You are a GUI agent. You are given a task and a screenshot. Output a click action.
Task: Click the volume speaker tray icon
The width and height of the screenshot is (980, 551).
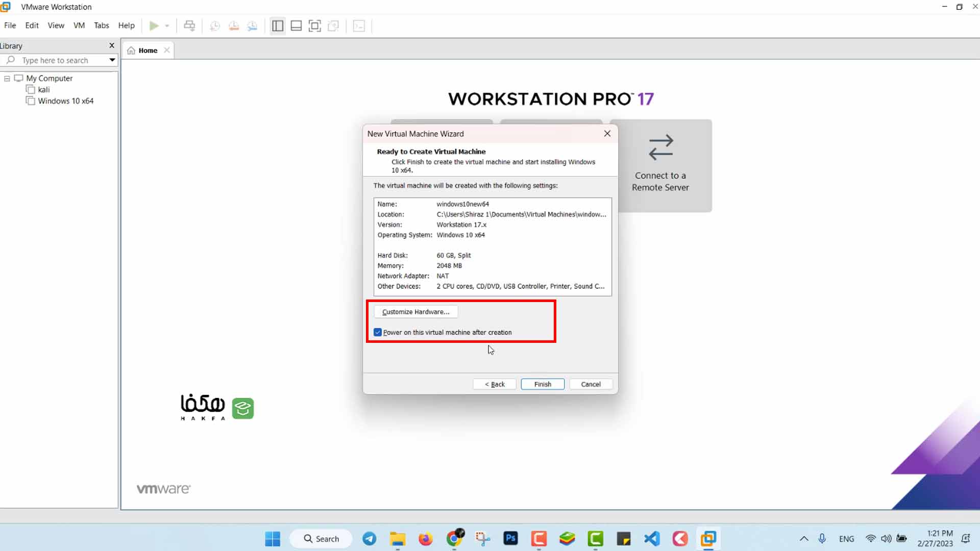(x=886, y=539)
